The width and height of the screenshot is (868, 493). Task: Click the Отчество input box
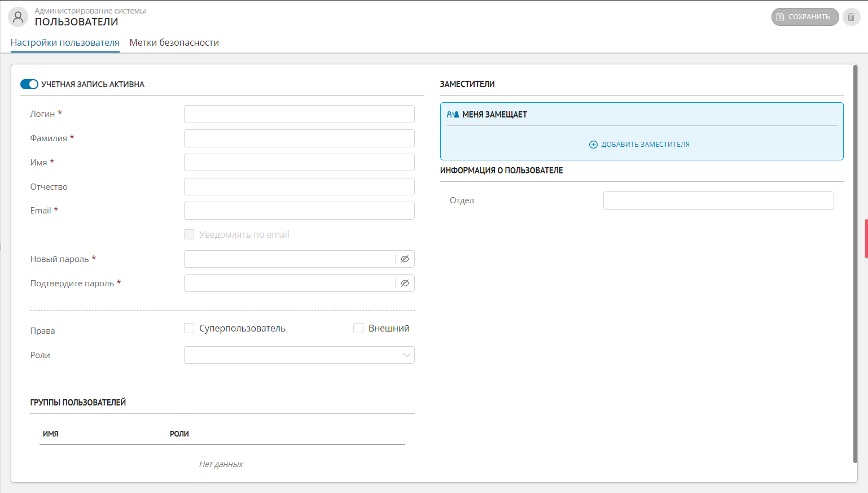[299, 187]
